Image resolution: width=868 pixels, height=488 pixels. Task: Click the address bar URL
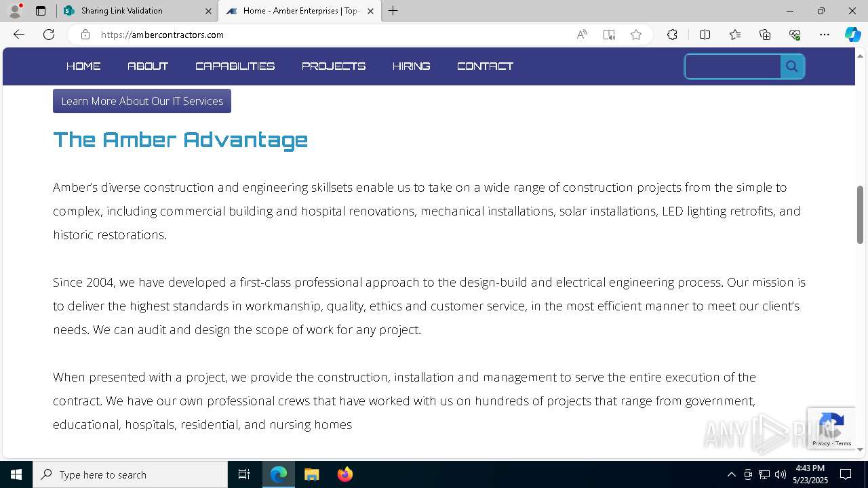[x=162, y=35]
